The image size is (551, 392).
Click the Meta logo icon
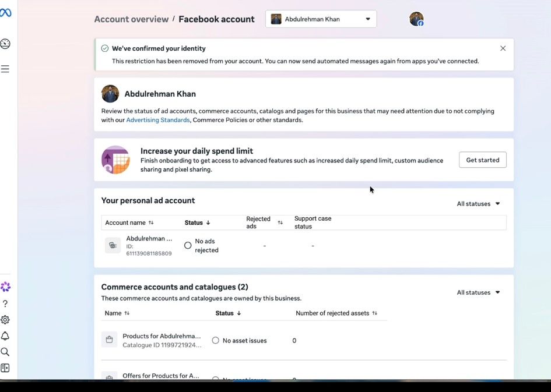pyautogui.click(x=6, y=13)
